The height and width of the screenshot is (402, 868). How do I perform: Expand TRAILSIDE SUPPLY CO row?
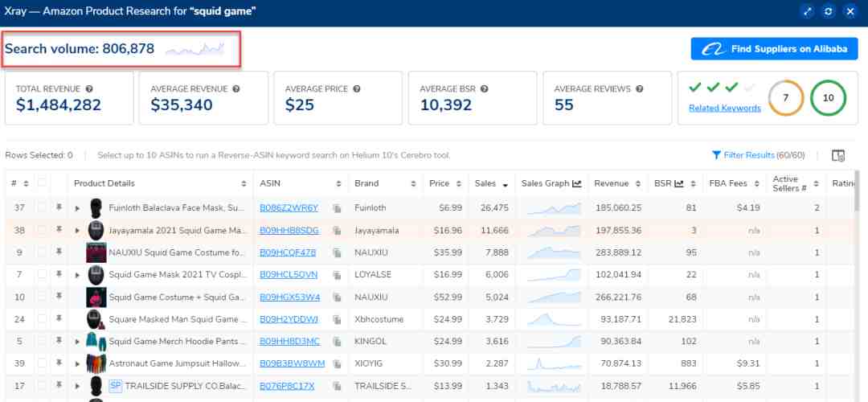(x=77, y=387)
